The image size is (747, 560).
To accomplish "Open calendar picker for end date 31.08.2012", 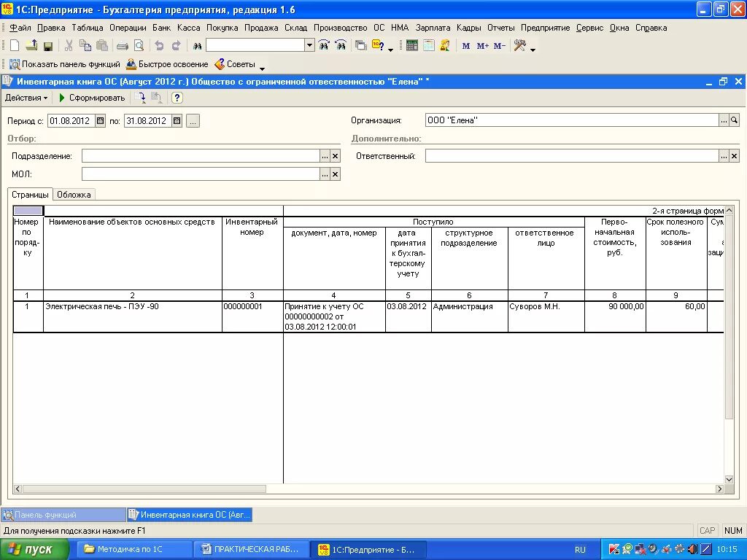I will click(x=177, y=121).
